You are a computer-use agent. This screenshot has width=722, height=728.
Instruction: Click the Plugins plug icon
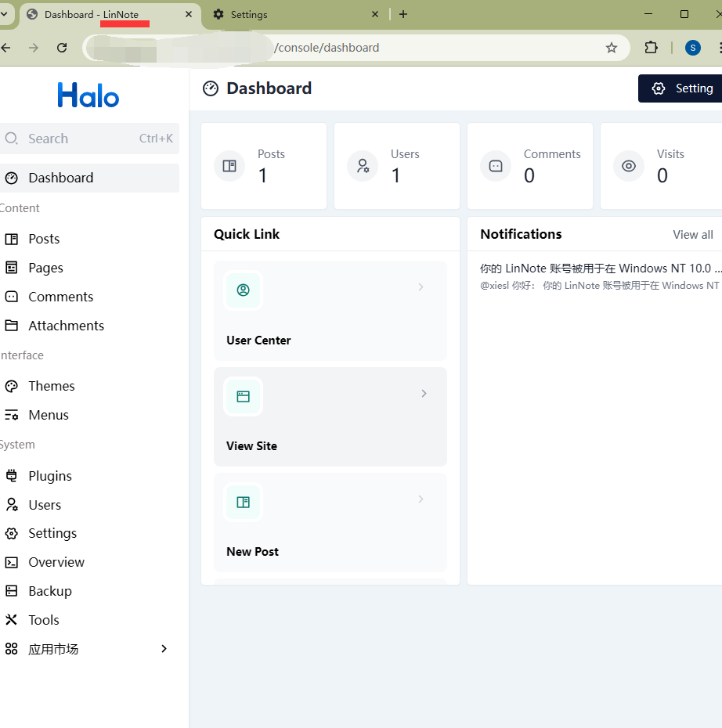tap(12, 476)
